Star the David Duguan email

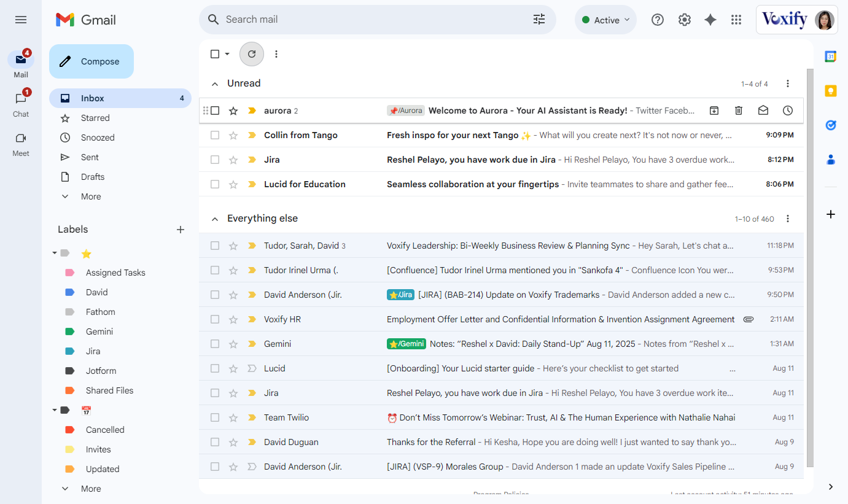pos(233,442)
